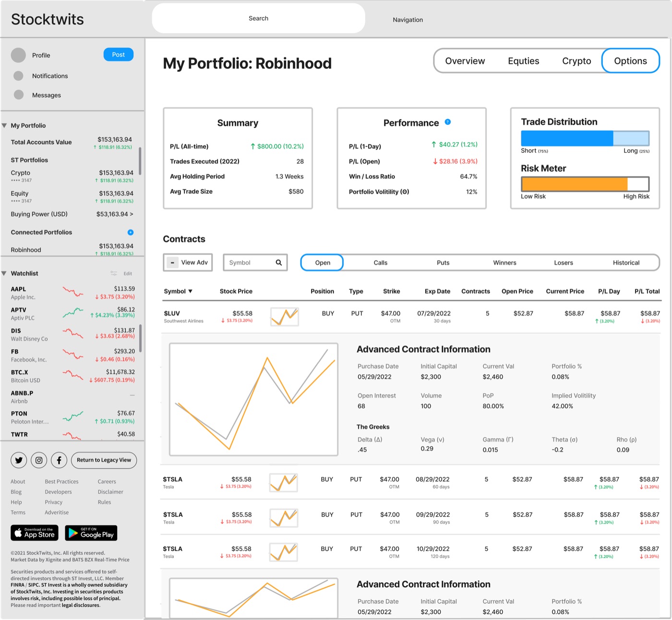Click the Profile avatar icon
Image resolution: width=672 pixels, height=620 pixels.
pyautogui.click(x=18, y=55)
